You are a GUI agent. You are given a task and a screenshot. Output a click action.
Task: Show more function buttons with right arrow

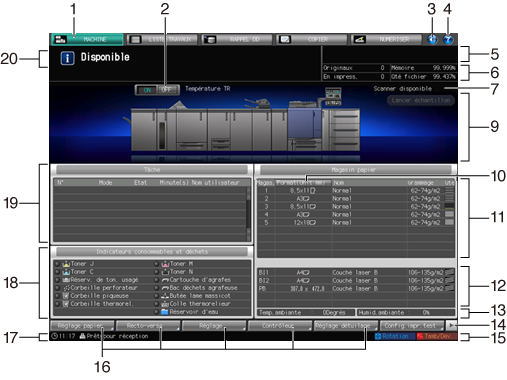(452, 325)
